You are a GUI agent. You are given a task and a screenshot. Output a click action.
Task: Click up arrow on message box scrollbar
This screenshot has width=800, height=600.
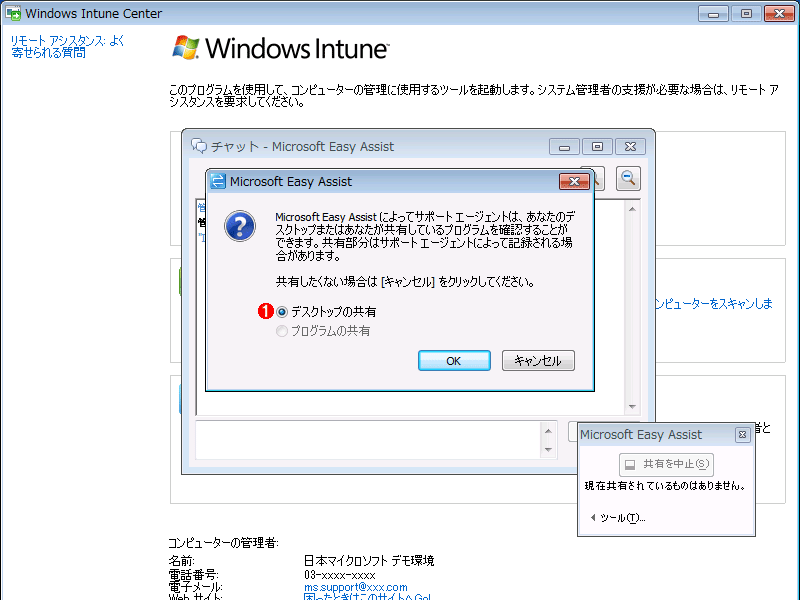coord(548,431)
